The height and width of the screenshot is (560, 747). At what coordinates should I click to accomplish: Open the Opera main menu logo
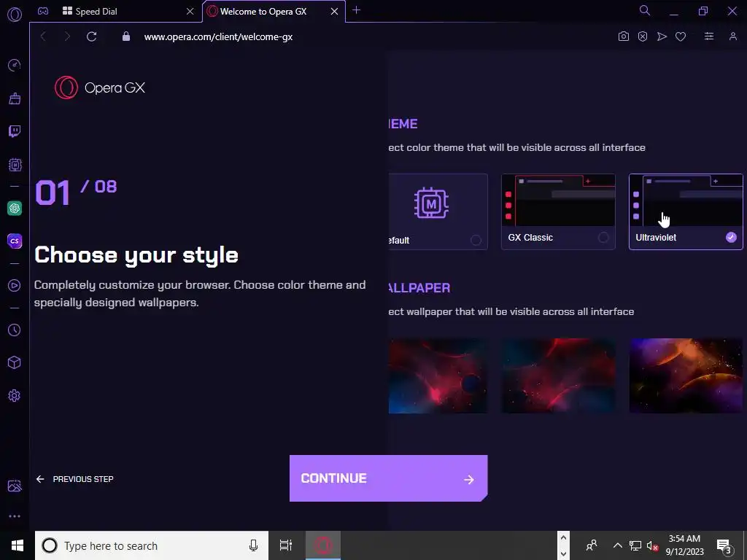point(15,15)
